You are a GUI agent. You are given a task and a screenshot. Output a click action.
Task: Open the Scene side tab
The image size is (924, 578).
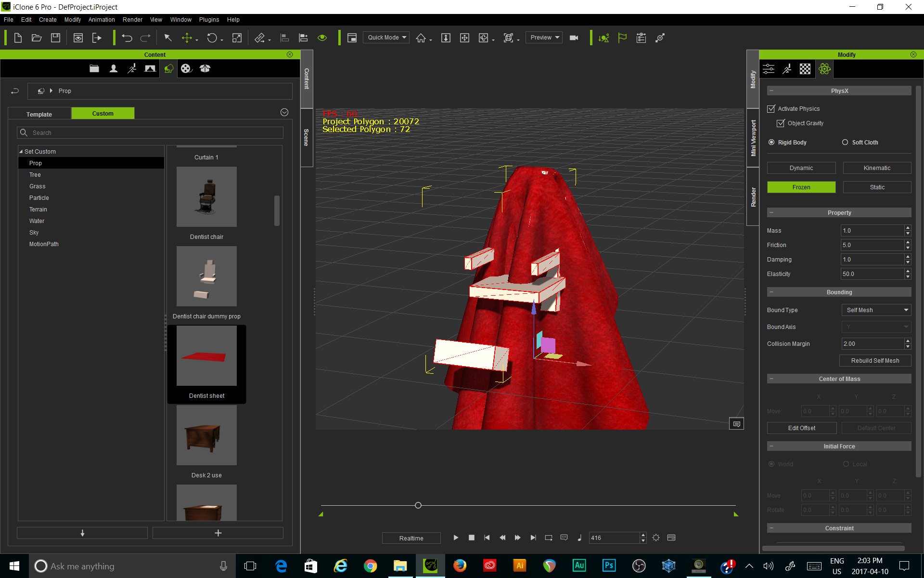click(307, 138)
